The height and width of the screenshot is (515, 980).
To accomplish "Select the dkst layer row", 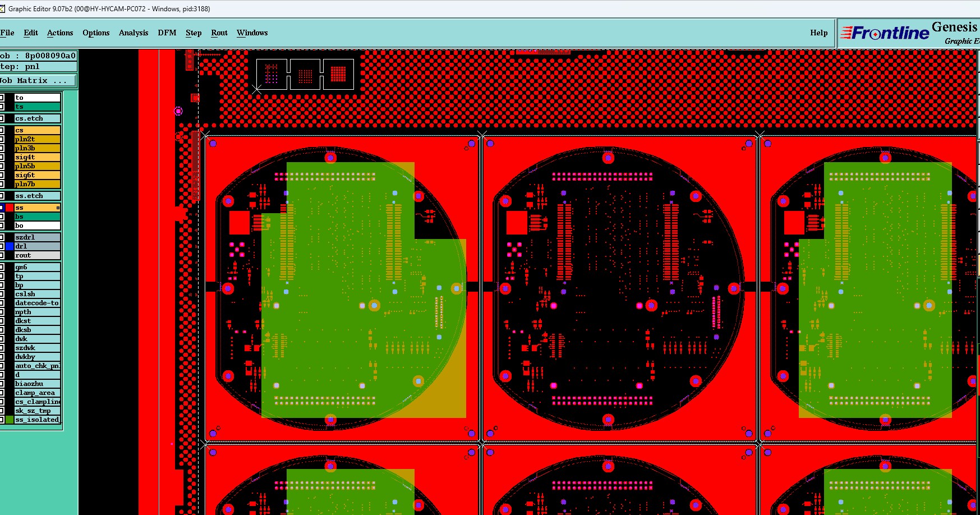I will tap(37, 321).
